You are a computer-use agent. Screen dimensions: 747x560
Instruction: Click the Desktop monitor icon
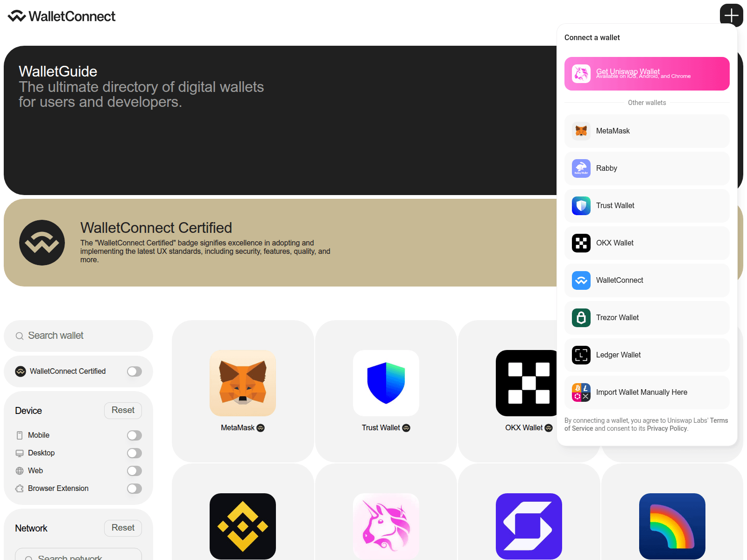[20, 453]
